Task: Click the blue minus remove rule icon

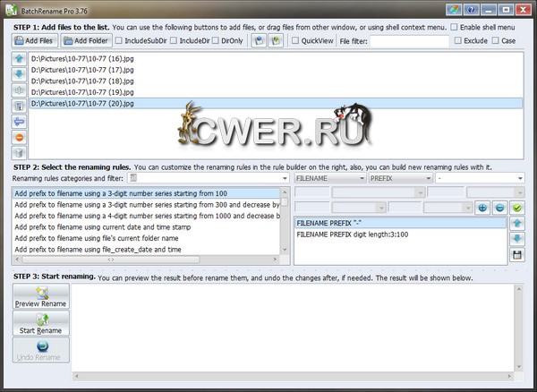Action: point(499,208)
